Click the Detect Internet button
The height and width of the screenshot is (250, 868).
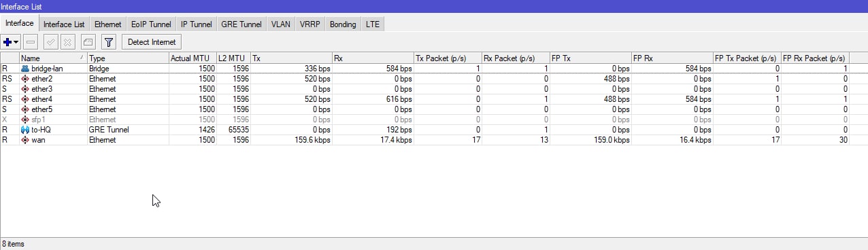tap(152, 42)
